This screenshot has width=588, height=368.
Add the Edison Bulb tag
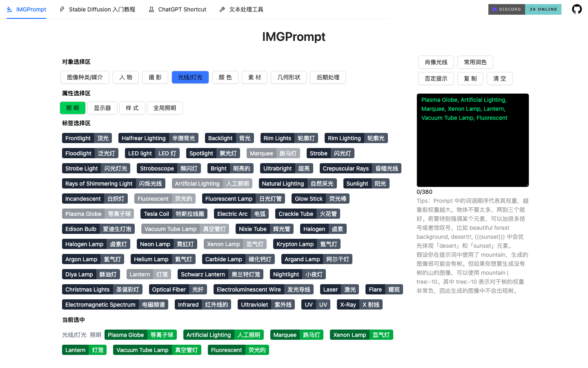coord(98,229)
